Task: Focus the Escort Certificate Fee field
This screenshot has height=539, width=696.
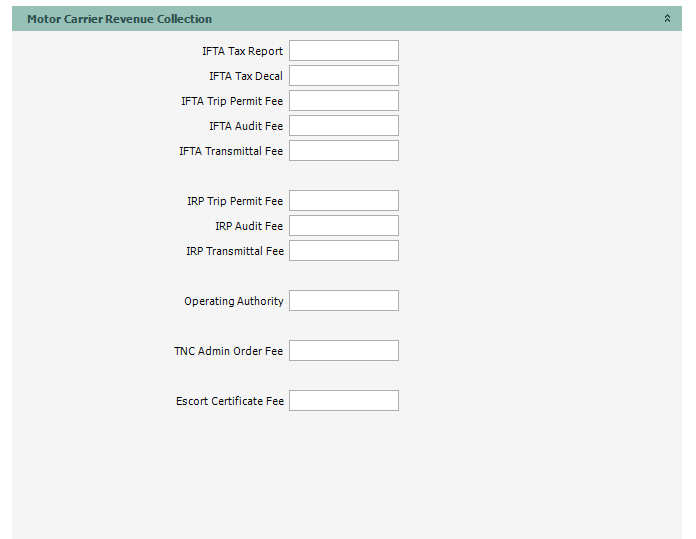Action: (x=343, y=401)
